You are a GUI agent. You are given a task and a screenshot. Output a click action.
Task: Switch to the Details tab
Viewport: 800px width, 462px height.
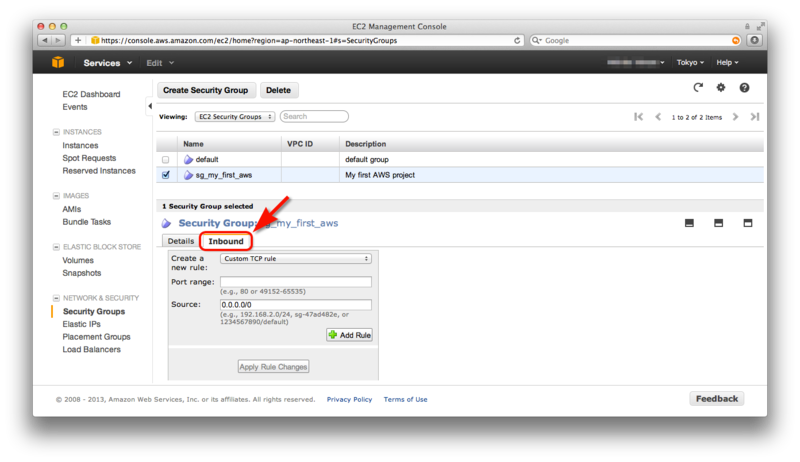(x=181, y=241)
